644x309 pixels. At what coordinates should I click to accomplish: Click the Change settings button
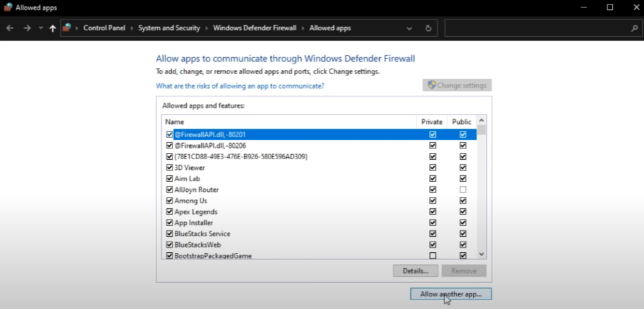[457, 85]
